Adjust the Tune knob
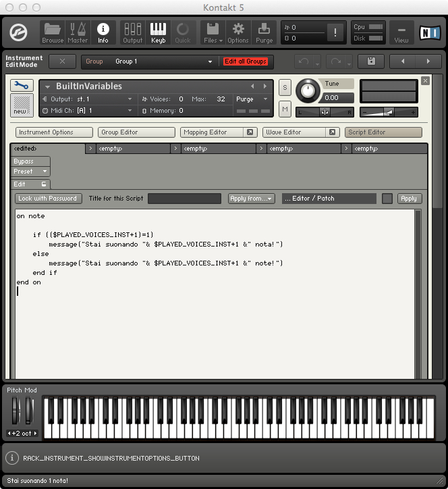Screen dimensions: 448x489 pyautogui.click(x=308, y=90)
